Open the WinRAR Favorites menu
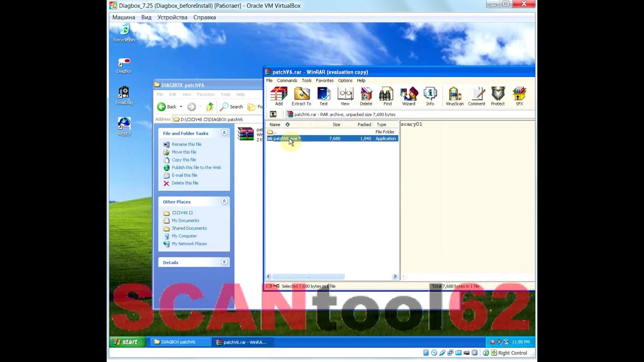Viewport: 644px width, 362px height. coord(325,80)
